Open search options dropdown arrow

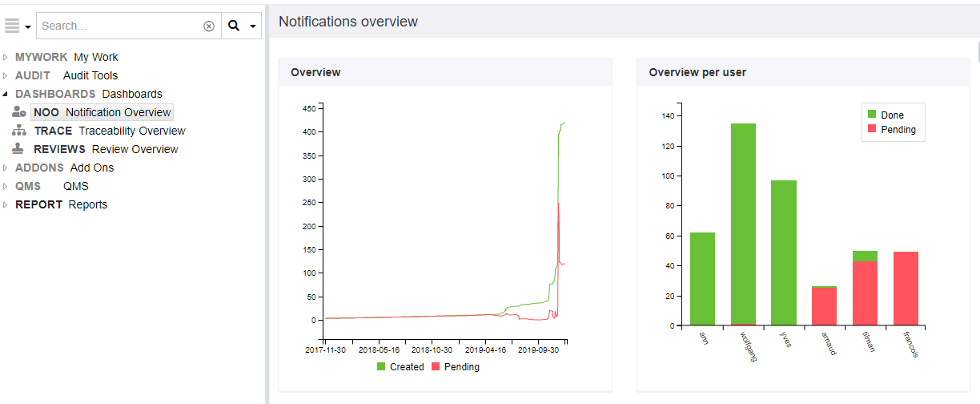[253, 26]
